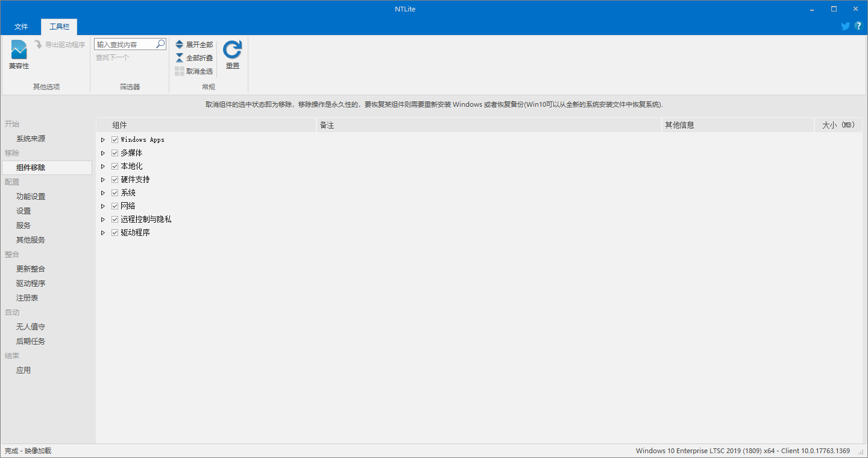Expand the 系统 tree node
The width and height of the screenshot is (868, 458).
[x=103, y=193]
